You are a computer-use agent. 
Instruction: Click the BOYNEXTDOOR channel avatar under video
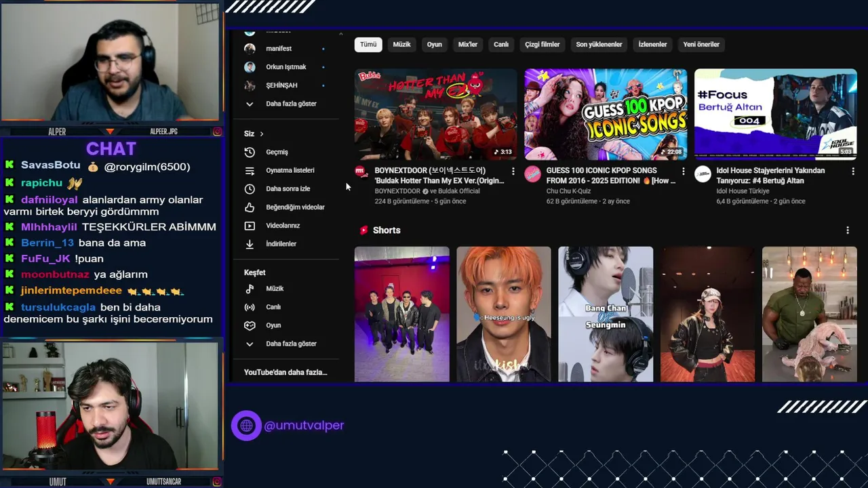(x=361, y=173)
